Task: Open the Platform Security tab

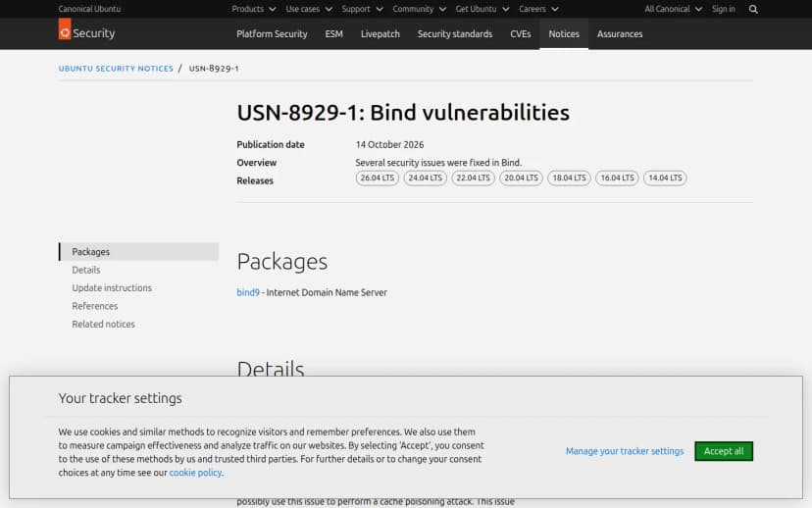Action: (x=272, y=33)
